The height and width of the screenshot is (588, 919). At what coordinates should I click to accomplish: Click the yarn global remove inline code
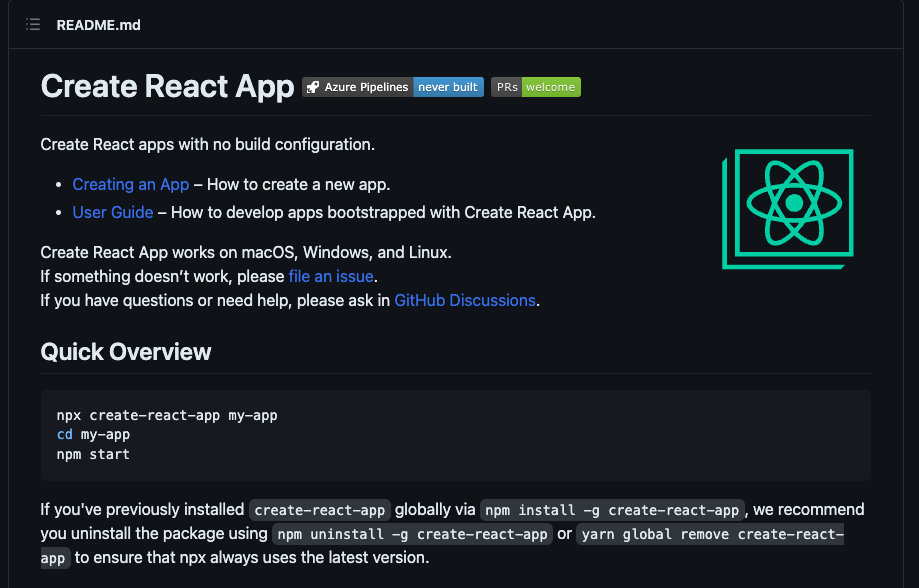(710, 534)
